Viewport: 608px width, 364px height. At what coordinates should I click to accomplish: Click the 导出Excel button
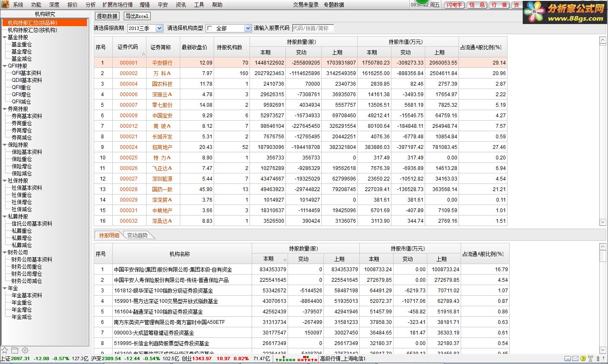[137, 16]
